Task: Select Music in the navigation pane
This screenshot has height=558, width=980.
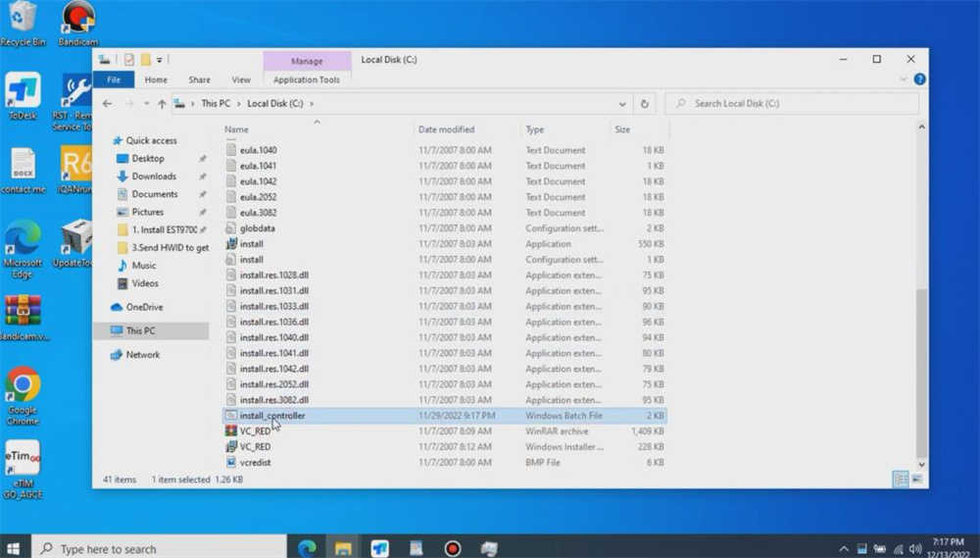Action: [144, 266]
